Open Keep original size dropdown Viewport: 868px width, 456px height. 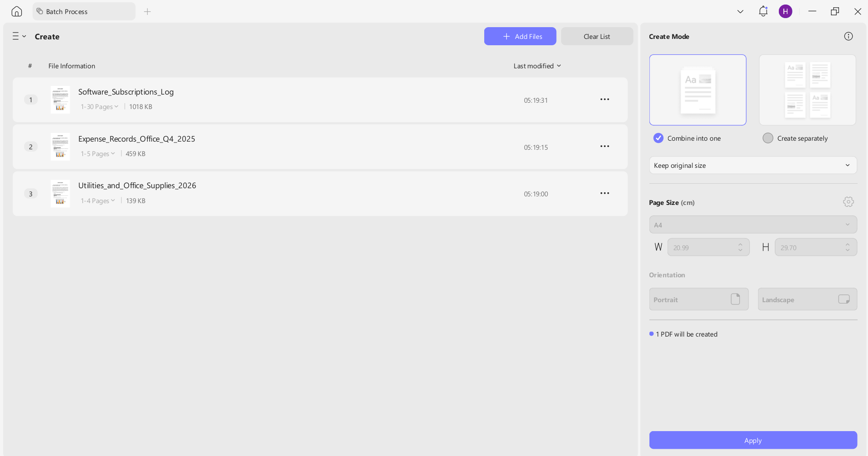(x=753, y=165)
